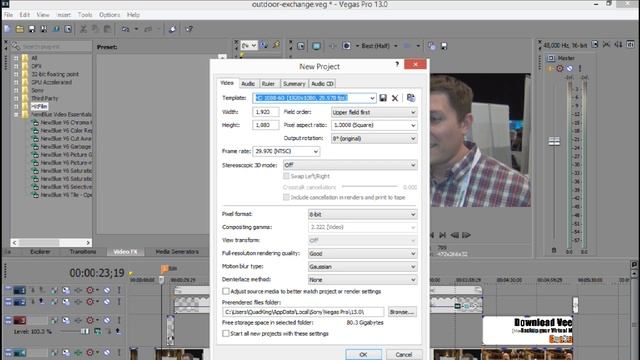Switch to the Ruler tab
640x360 pixels.
coord(268,84)
